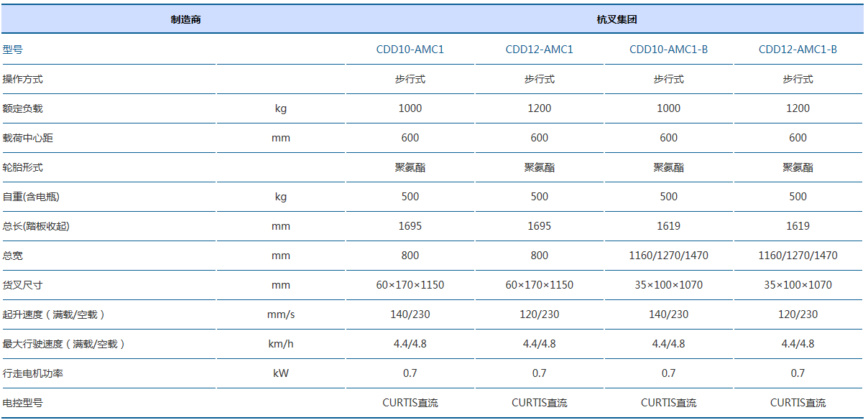The width and height of the screenshot is (868, 420).
Task: Click 1695 length for CDD10-AMC1
Action: 410,226
